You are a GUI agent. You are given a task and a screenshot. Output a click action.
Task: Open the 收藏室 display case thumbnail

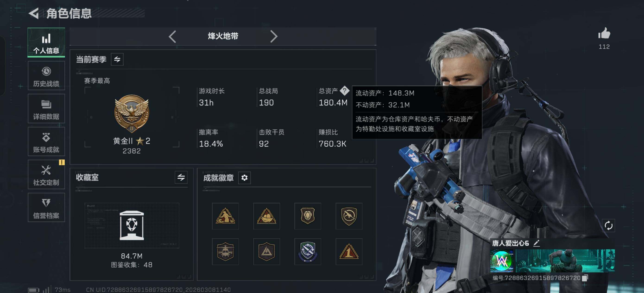tap(132, 226)
